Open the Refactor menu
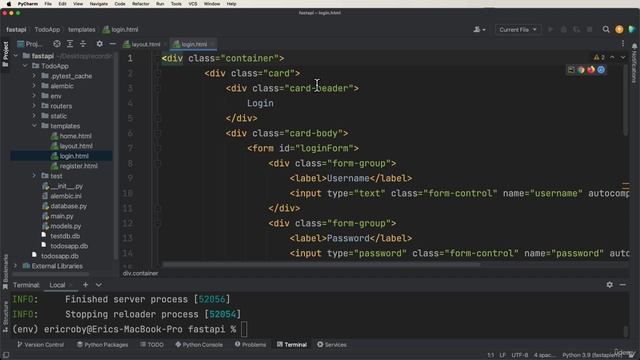The image size is (640, 360). pyautogui.click(x=140, y=4)
